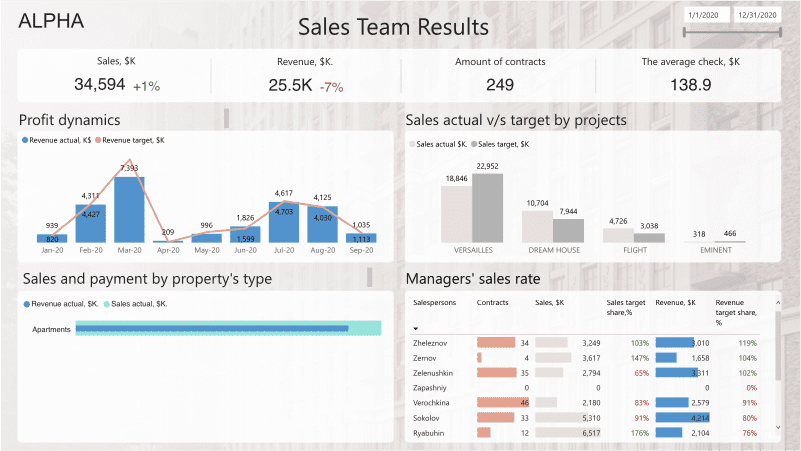Select the Zheleznov row name
This screenshot has width=801, height=451.
(430, 343)
